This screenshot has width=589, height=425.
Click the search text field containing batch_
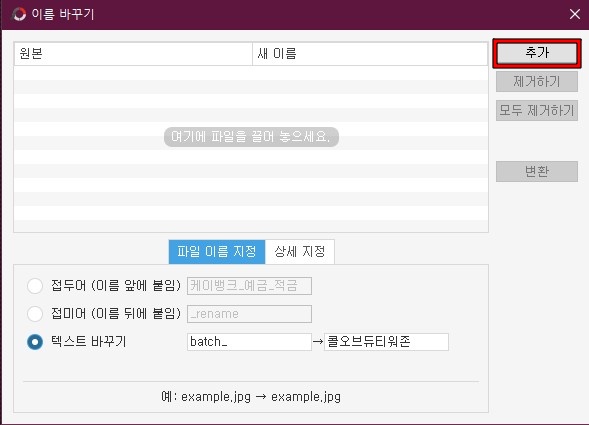coord(249,342)
